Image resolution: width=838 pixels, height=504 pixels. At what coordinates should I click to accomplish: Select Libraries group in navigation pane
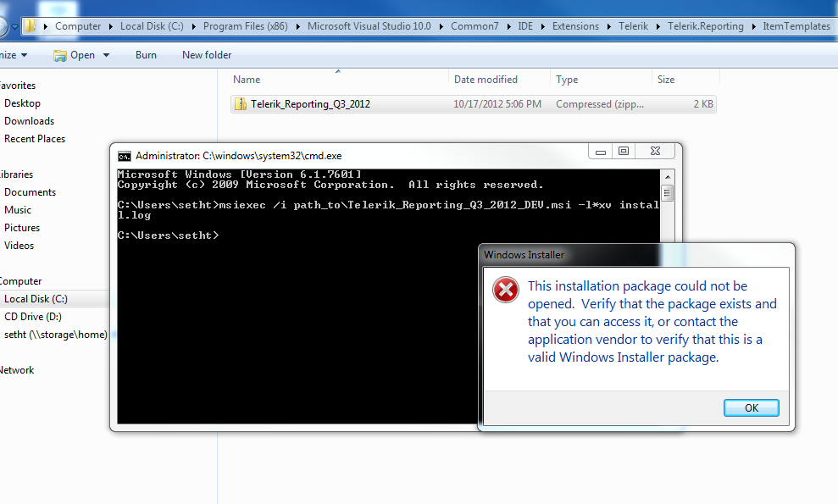tap(16, 174)
